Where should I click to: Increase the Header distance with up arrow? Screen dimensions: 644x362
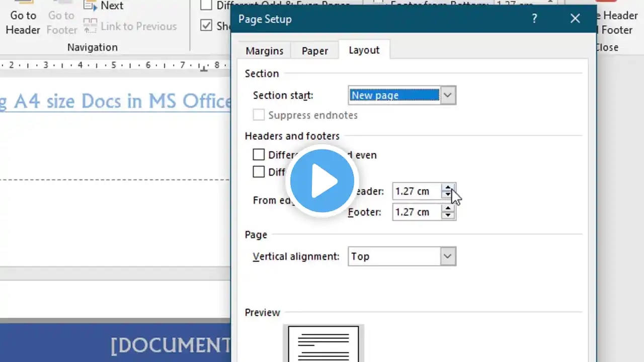point(448,188)
